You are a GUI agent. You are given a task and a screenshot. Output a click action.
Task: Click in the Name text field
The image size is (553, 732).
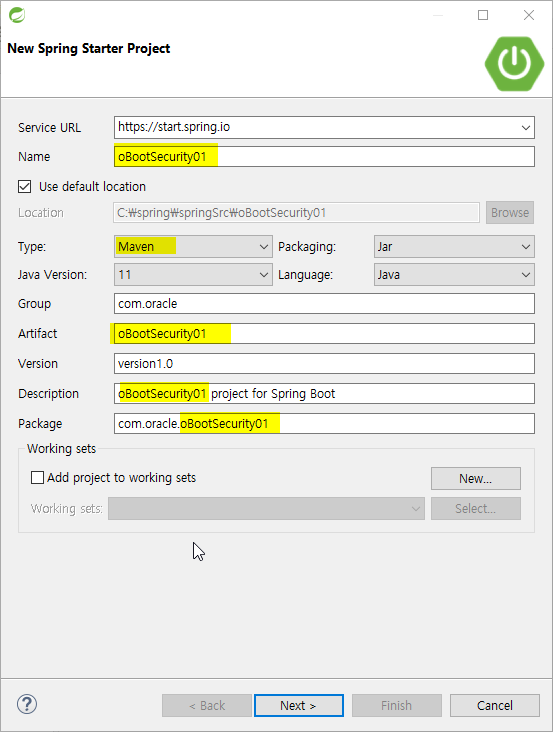(x=324, y=156)
